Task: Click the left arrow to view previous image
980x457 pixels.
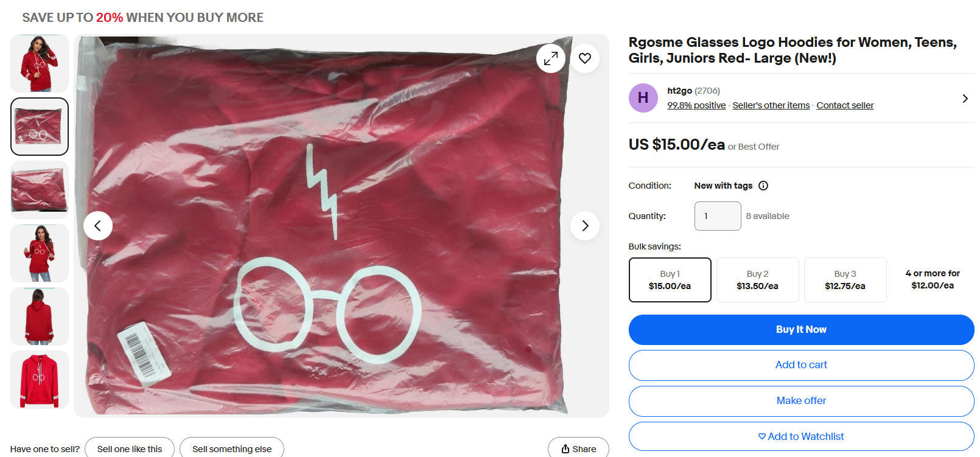Action: [x=97, y=225]
